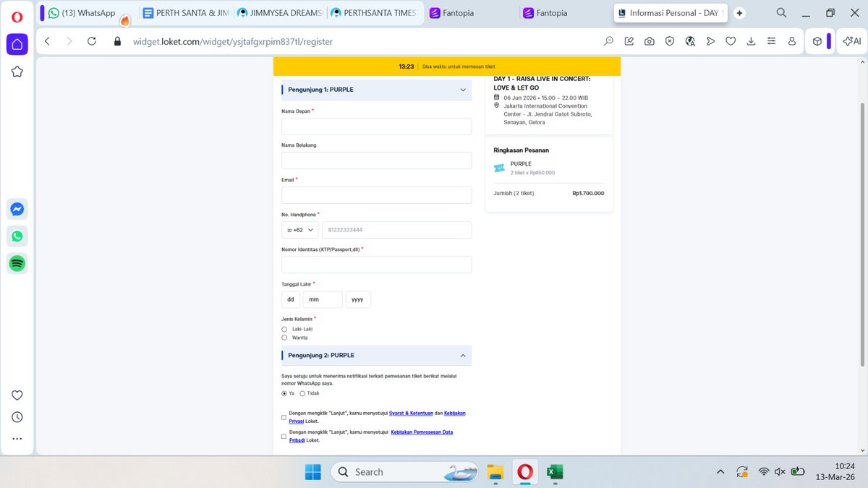Screen dimensions: 868x488
Task: Open the +62 country code dropdown
Action: [x=299, y=230]
